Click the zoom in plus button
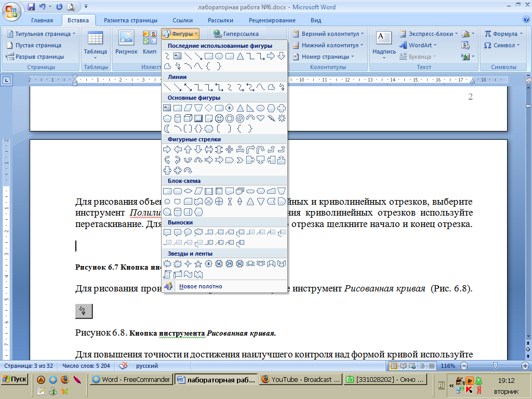Image resolution: width=532 pixels, height=399 pixels. coord(525,366)
